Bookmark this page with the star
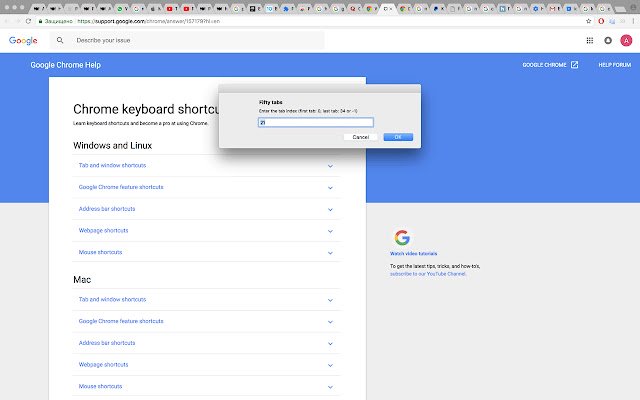The height and width of the screenshot is (400, 640). point(589,21)
